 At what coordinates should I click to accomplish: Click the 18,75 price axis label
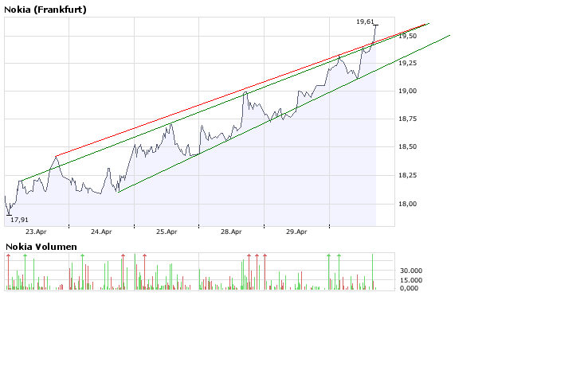[x=408, y=119]
